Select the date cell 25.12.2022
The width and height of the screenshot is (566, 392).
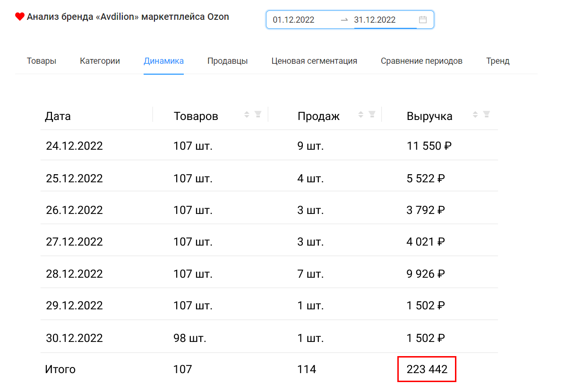click(x=74, y=179)
